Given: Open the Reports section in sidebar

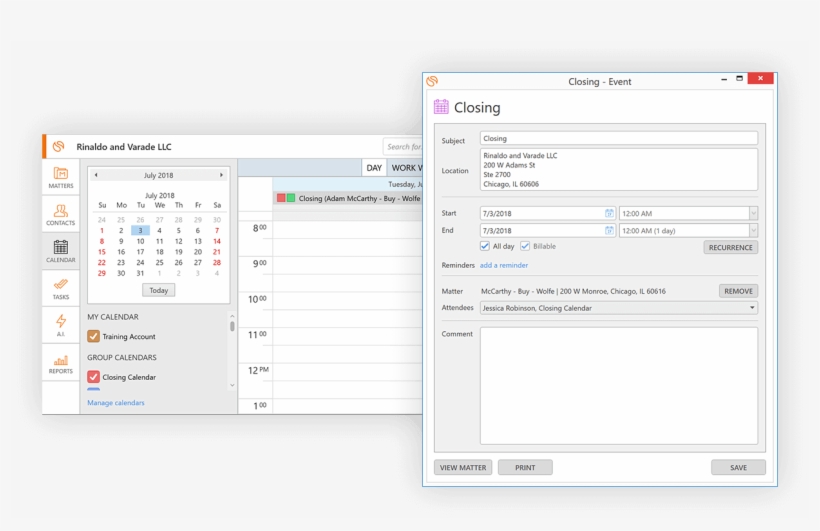Looking at the screenshot, I should [61, 363].
